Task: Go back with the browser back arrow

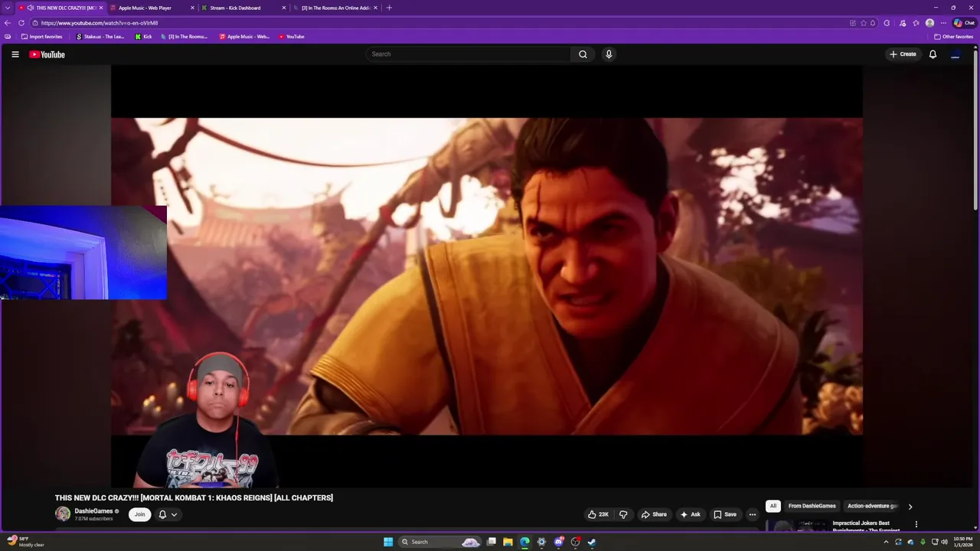Action: (x=8, y=23)
